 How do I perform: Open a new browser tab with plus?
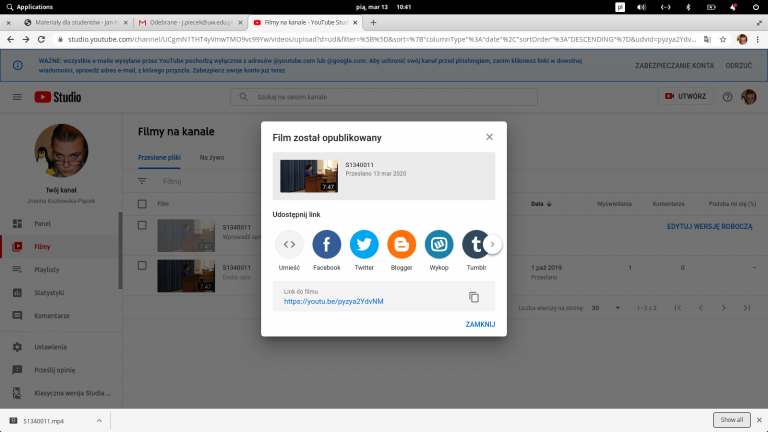tap(373, 23)
